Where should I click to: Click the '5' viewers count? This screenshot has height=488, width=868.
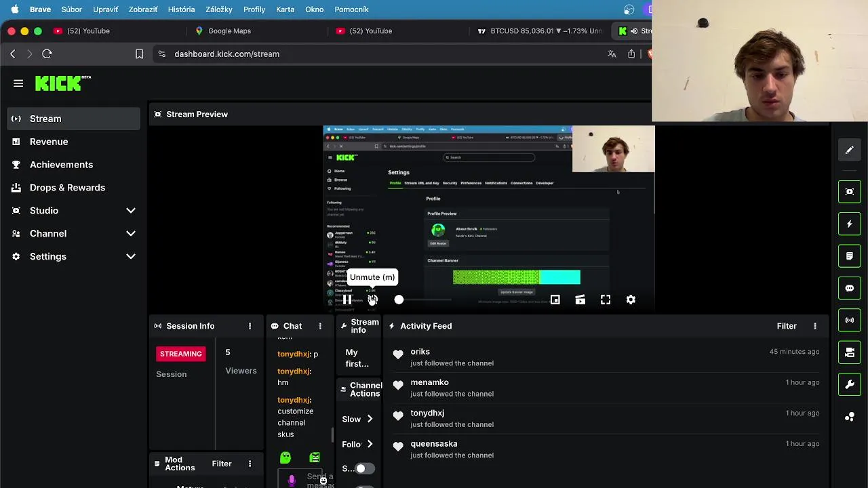coord(228,352)
